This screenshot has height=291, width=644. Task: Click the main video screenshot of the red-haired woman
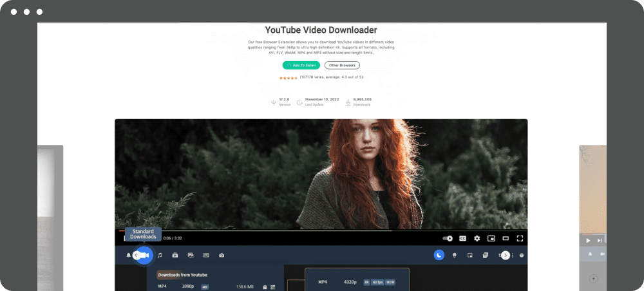click(x=321, y=174)
